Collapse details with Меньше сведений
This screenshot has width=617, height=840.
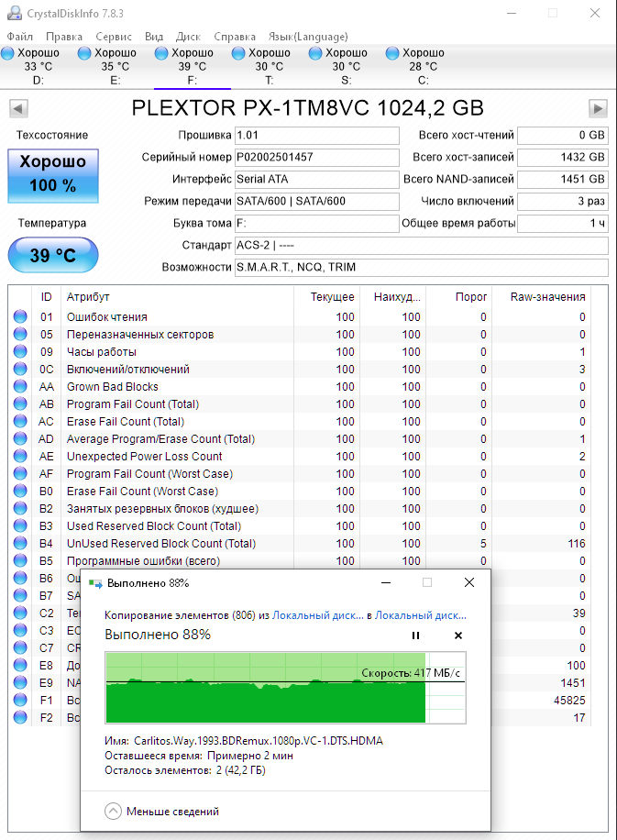click(162, 811)
